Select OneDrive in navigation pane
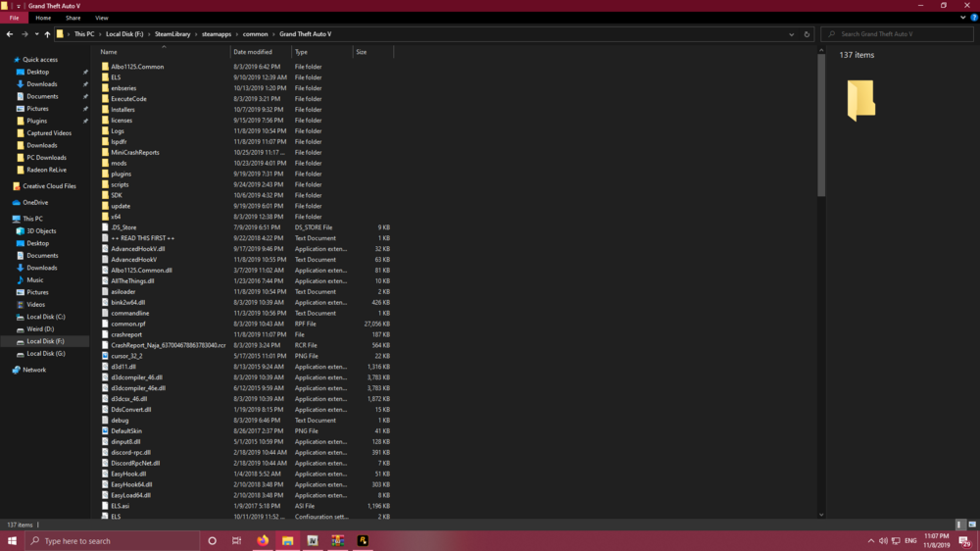This screenshot has height=551, width=980. click(x=35, y=203)
